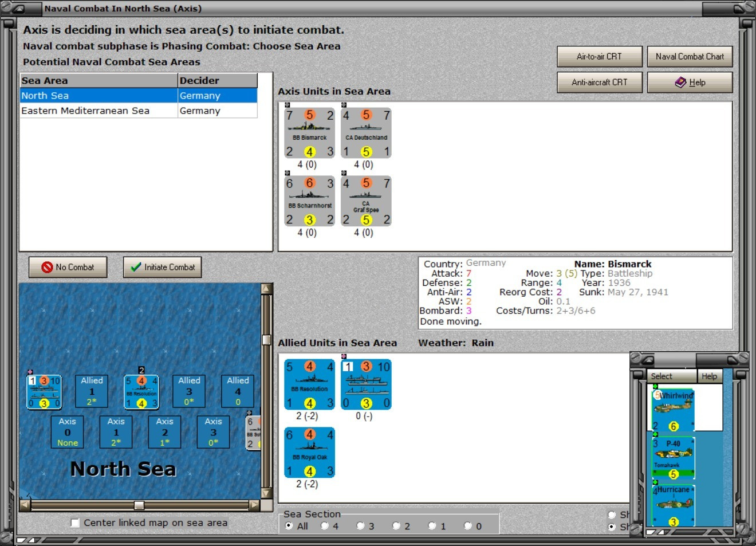Select the North Sea row in list

[x=139, y=96]
